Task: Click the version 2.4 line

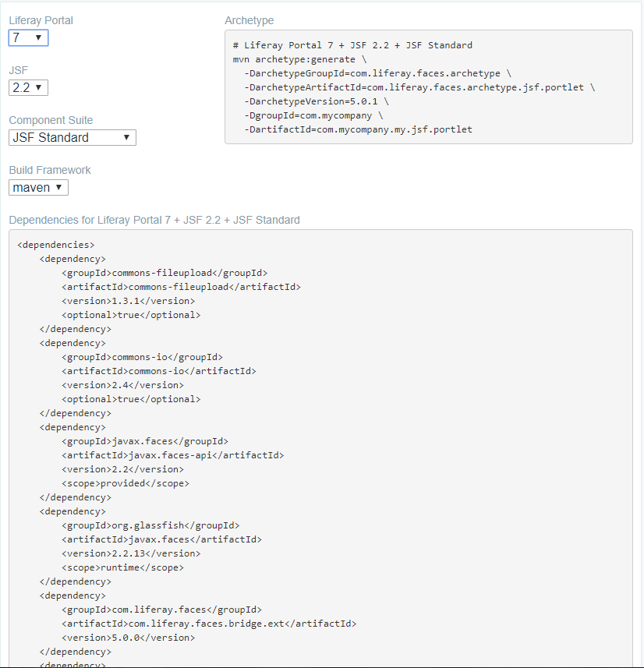Action: pyautogui.click(x=122, y=386)
